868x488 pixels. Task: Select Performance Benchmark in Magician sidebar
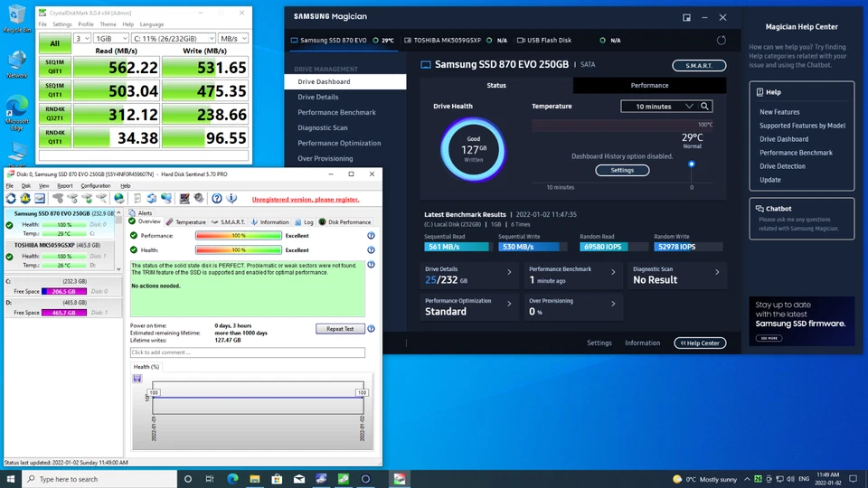(336, 112)
